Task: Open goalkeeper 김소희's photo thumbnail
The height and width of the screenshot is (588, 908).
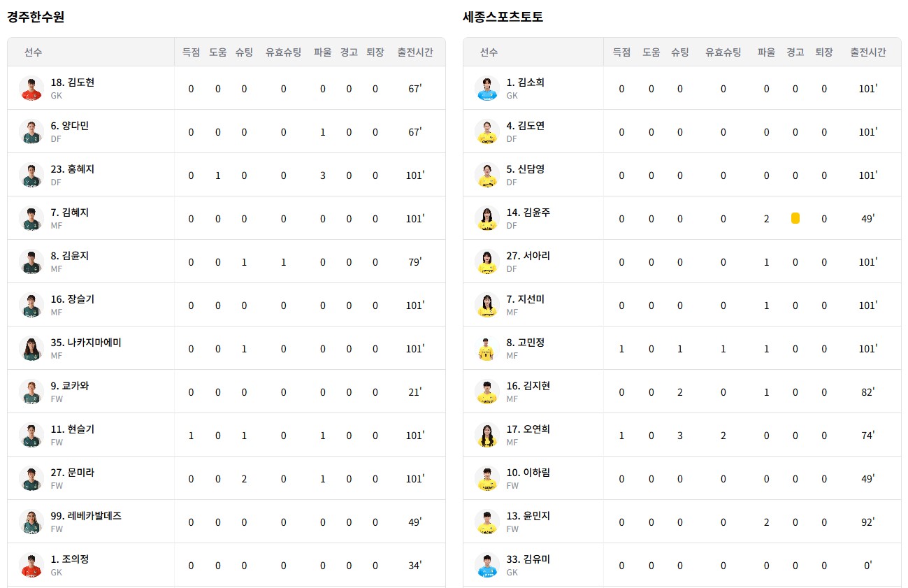Action: tap(487, 88)
